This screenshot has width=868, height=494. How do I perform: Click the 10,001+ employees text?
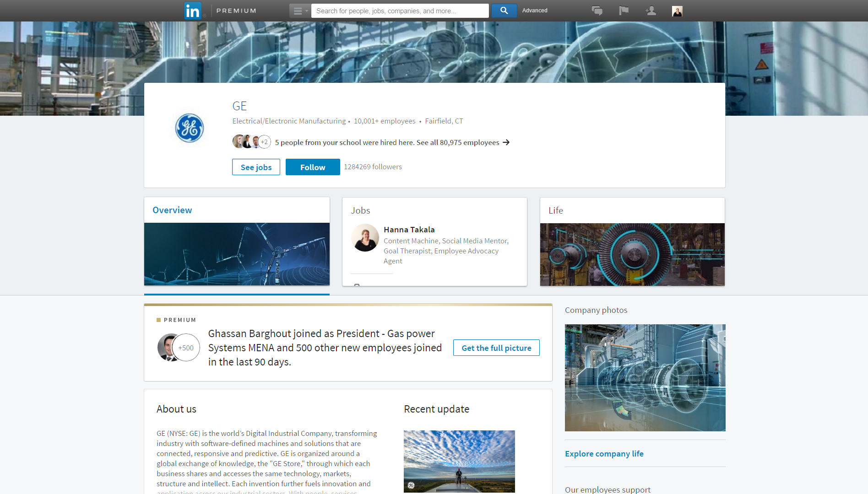385,121
